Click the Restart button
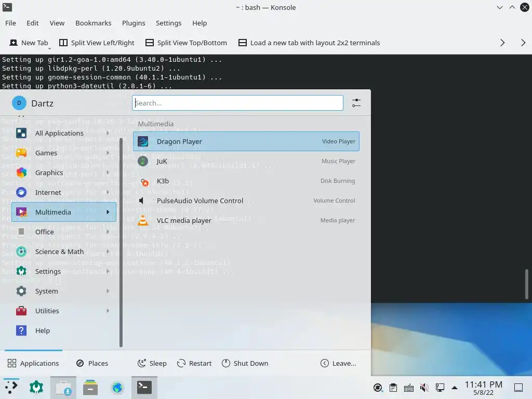The image size is (532, 399). pyautogui.click(x=194, y=363)
